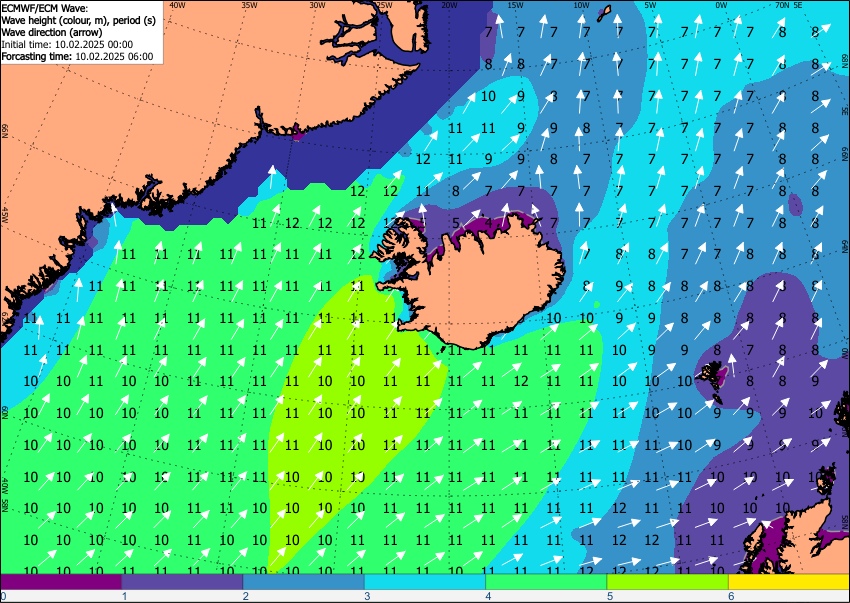
Task: Click the legend tick label '5'
Action: click(x=610, y=596)
